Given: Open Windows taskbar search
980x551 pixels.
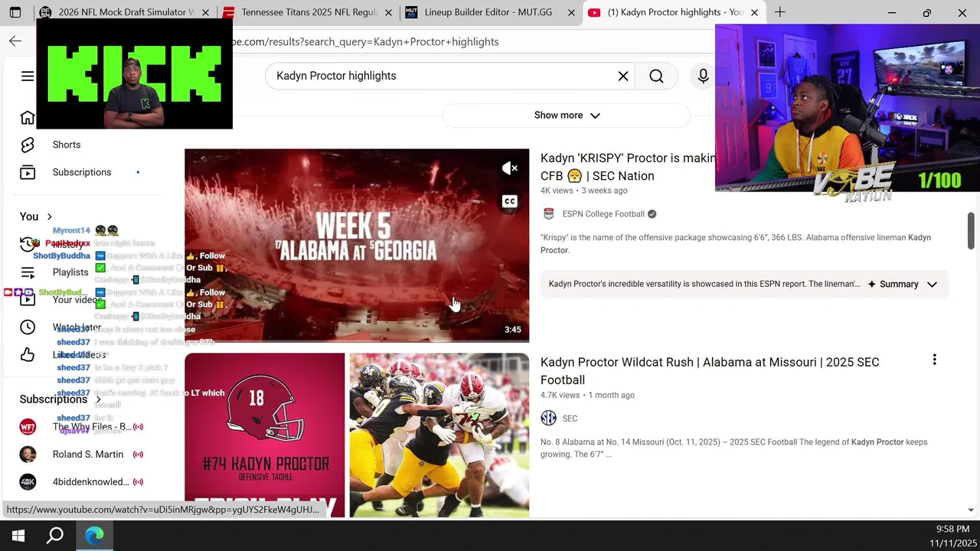Looking at the screenshot, I should pyautogui.click(x=55, y=536).
